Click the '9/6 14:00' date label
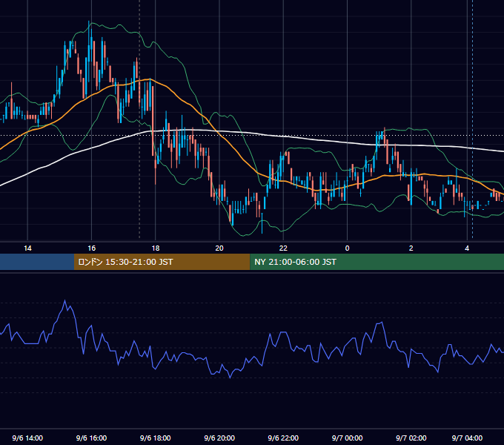The image size is (504, 445). click(27, 438)
